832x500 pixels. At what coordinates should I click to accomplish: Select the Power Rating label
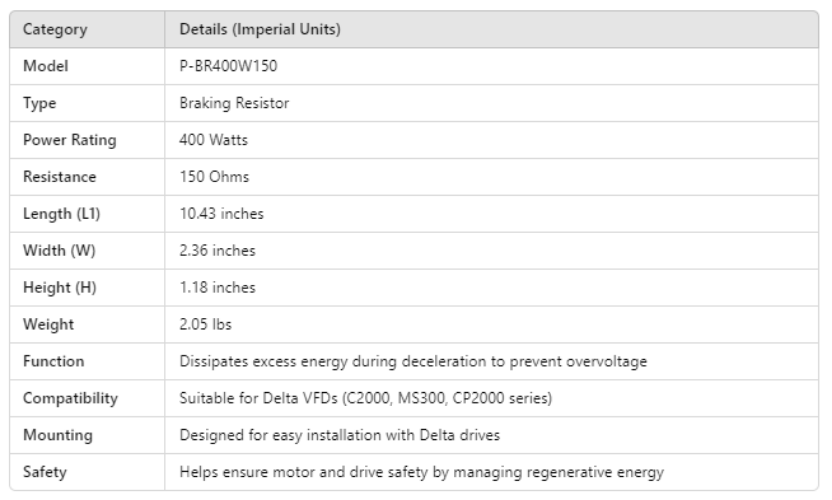pyautogui.click(x=69, y=140)
